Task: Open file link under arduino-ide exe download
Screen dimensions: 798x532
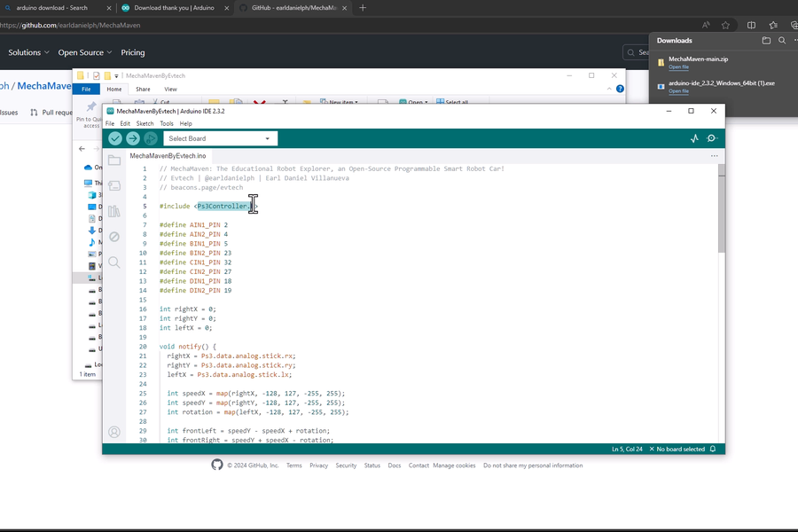Action: [x=678, y=91]
